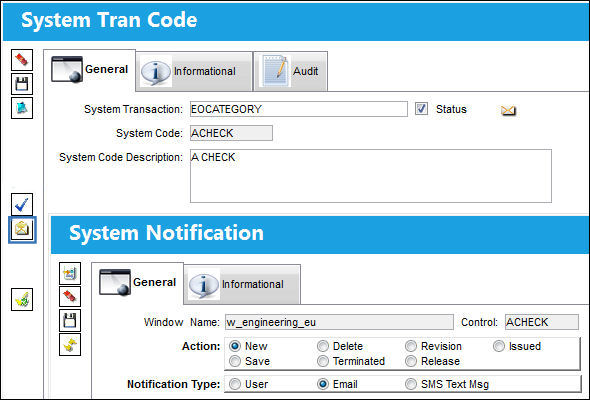Image resolution: width=590 pixels, height=400 pixels.
Task: Select the Issued action radio button
Action: 499,346
